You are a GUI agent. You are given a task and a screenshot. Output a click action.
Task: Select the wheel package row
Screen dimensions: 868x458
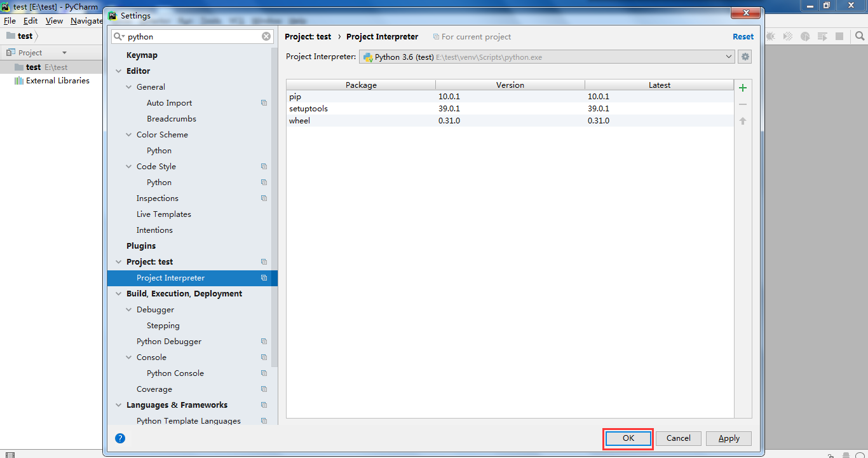(510, 121)
